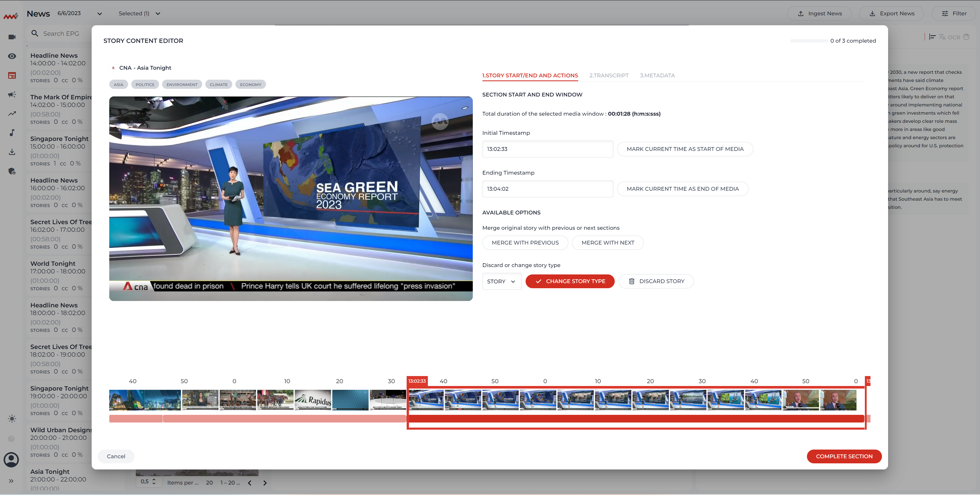Viewport: 980px width, 495px height.
Task: Click the red selected timeline range bar
Action: pos(635,419)
